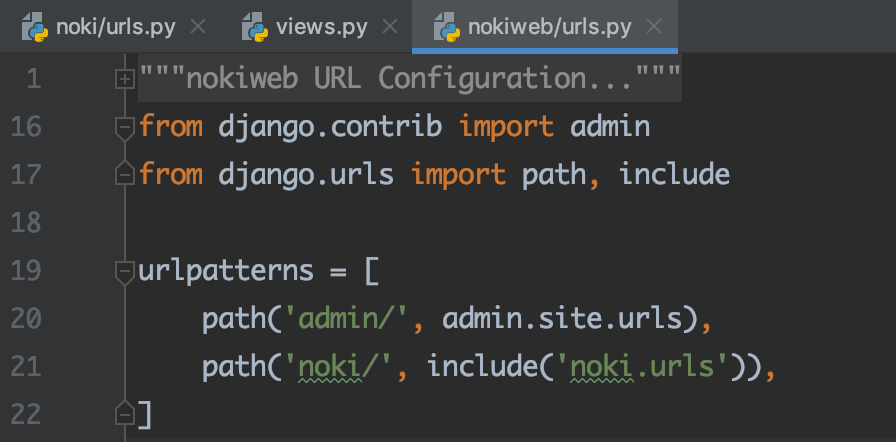Screen dimensions: 896x442
Task: Collapse the urlpatterns list at line 19
Action: pos(125,271)
